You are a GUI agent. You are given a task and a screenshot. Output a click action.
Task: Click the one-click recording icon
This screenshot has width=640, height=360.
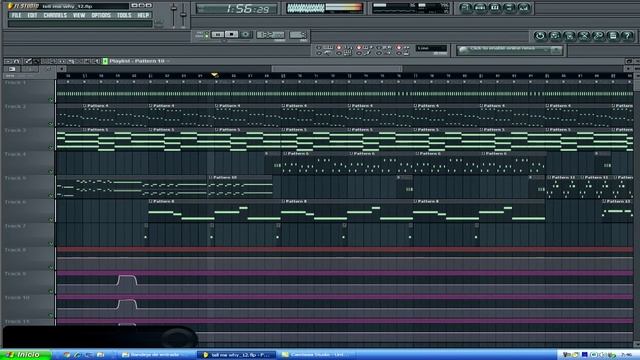pyautogui.click(x=598, y=36)
